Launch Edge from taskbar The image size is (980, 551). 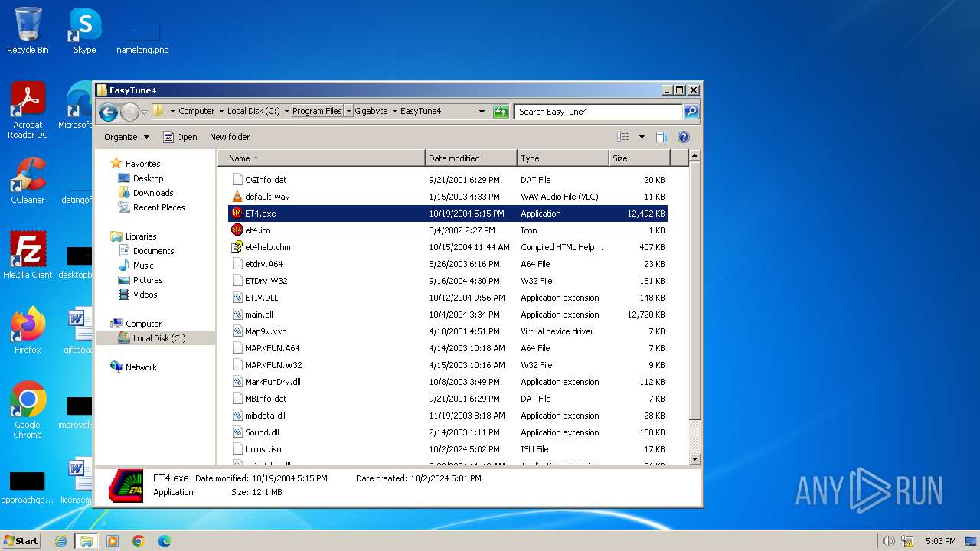pyautogui.click(x=164, y=541)
